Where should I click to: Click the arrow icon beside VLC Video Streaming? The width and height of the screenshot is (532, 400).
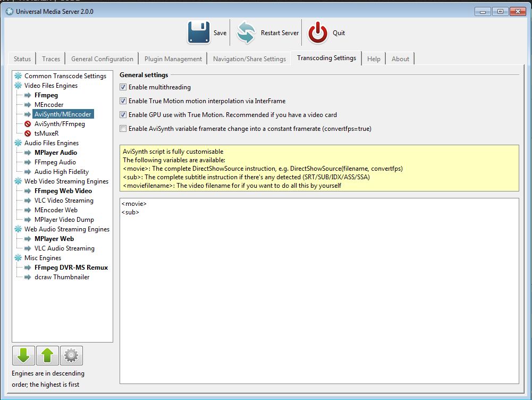[x=28, y=201]
